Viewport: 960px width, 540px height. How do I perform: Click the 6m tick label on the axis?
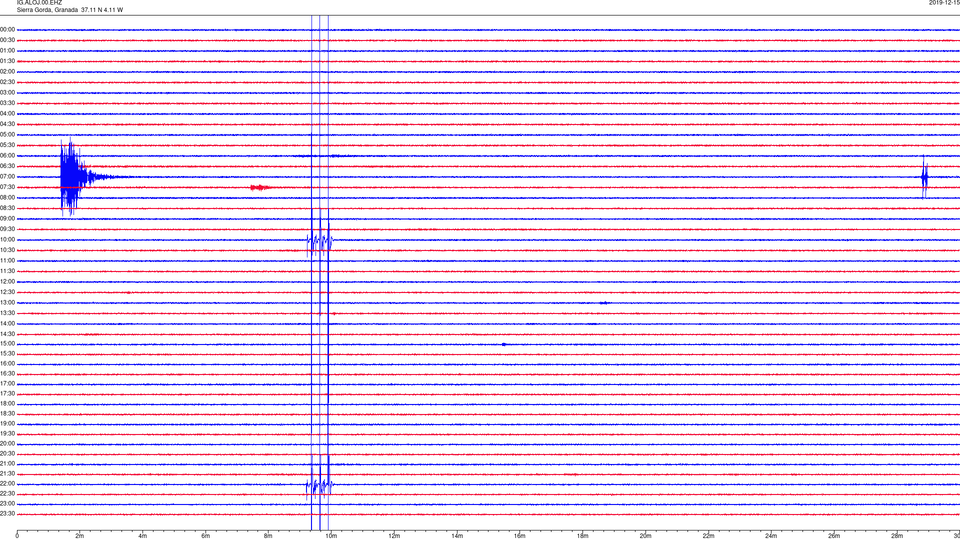(x=206, y=536)
